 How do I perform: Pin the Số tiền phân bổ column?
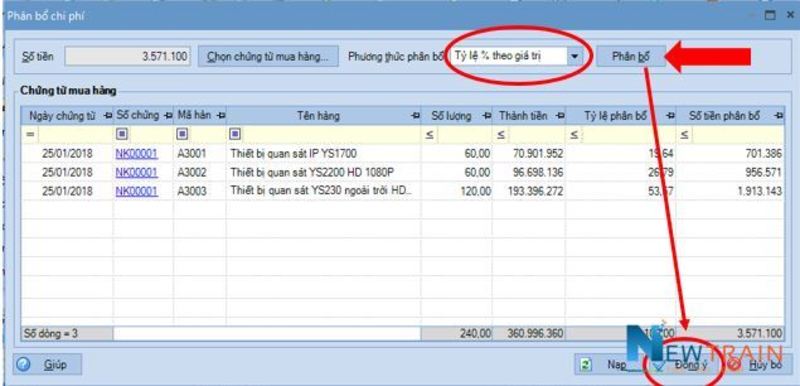tap(779, 116)
